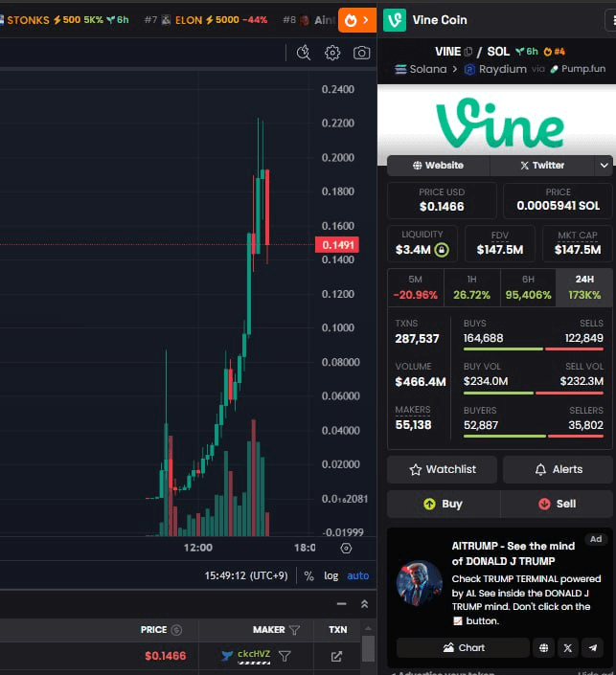Click the Vine banner image
This screenshot has width=616, height=675.
click(496, 121)
